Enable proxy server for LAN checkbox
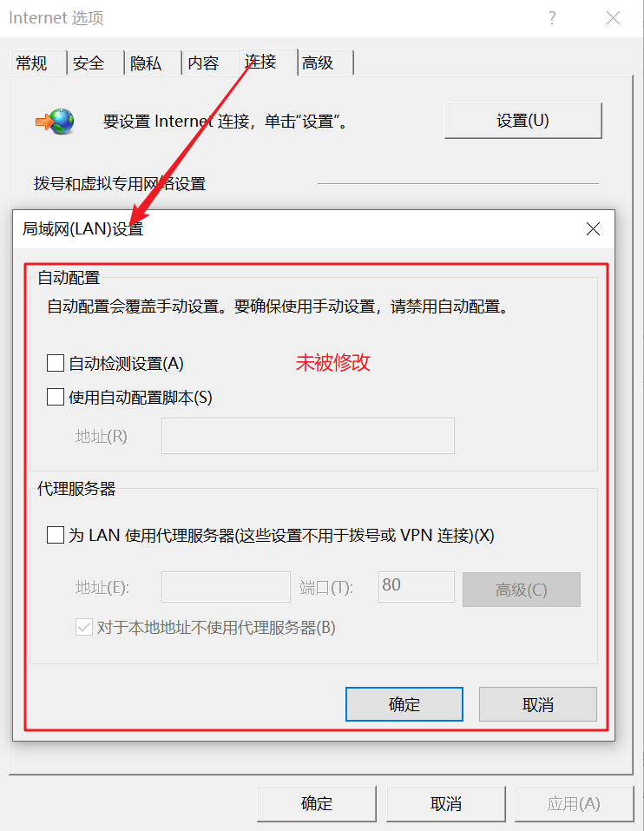This screenshot has height=831, width=644. point(56,535)
